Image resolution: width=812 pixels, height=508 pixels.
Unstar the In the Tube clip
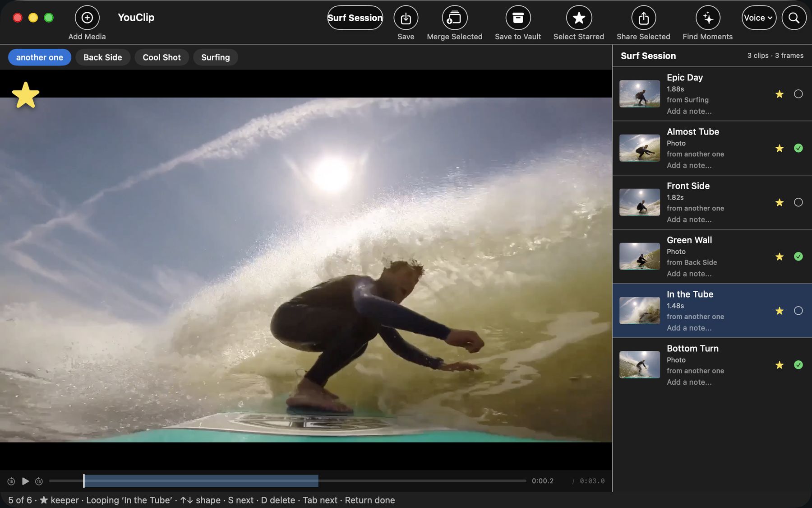point(779,311)
